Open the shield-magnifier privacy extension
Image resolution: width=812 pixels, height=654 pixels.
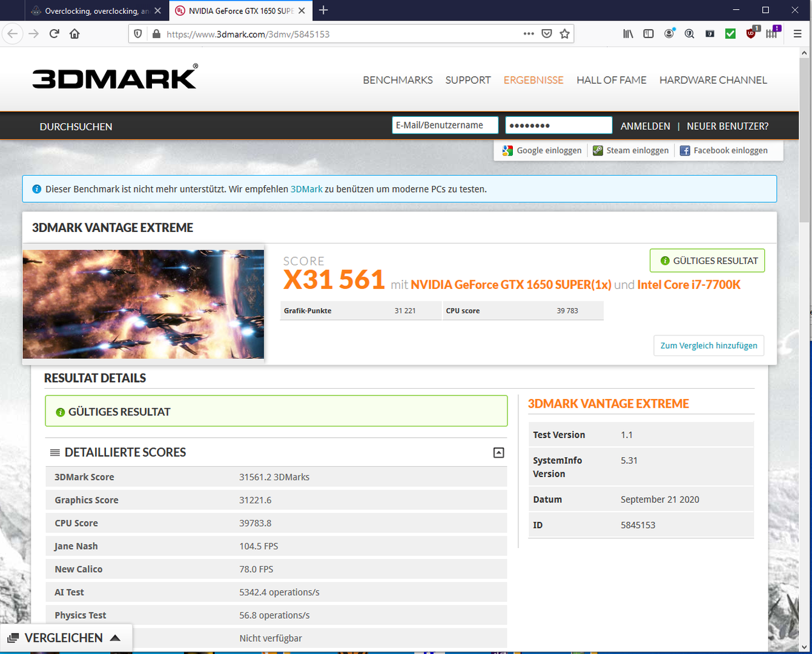pyautogui.click(x=689, y=34)
